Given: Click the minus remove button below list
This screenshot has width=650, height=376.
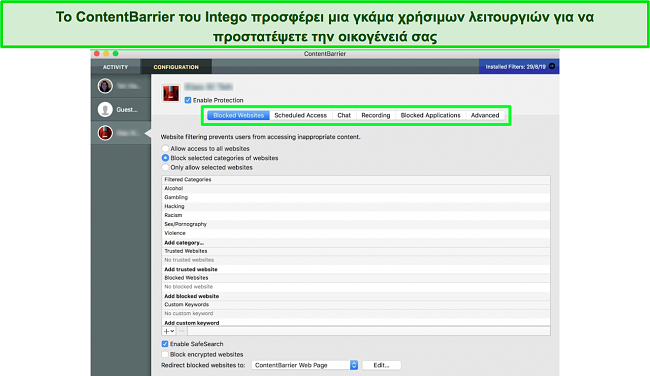Looking at the screenshot, I should (x=182, y=331).
